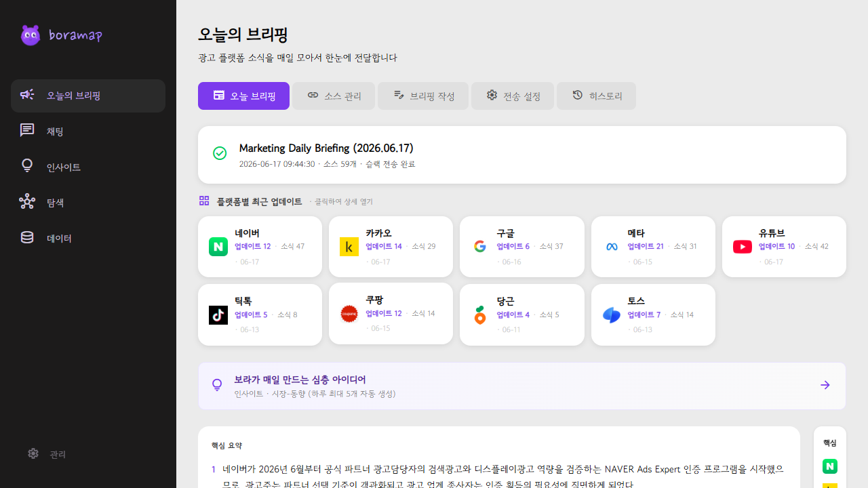Click the boramap purple mascot logo
This screenshot has height=488, width=868.
point(31,35)
